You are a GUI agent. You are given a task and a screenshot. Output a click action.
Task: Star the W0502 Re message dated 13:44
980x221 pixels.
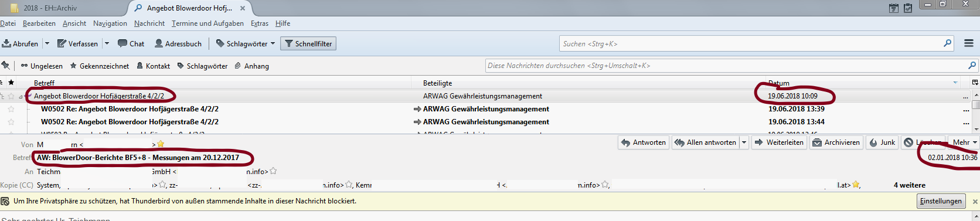11,122
